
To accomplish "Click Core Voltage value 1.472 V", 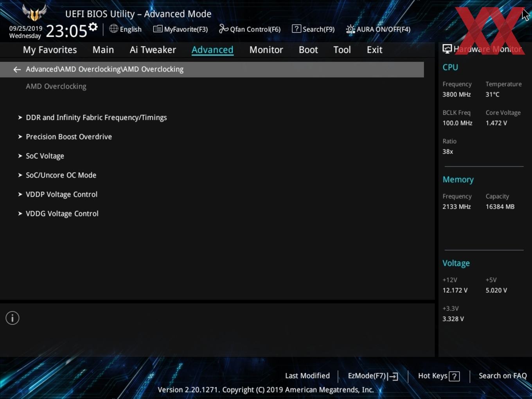I will (x=496, y=123).
